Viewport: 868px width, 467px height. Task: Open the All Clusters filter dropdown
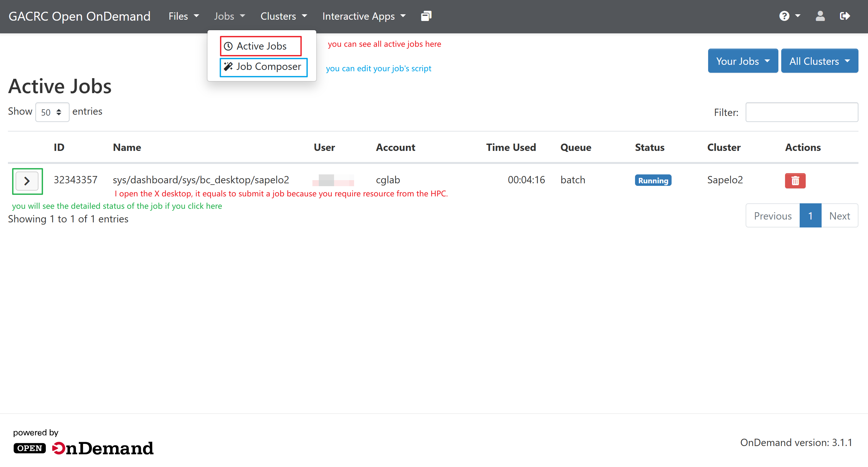coord(819,61)
